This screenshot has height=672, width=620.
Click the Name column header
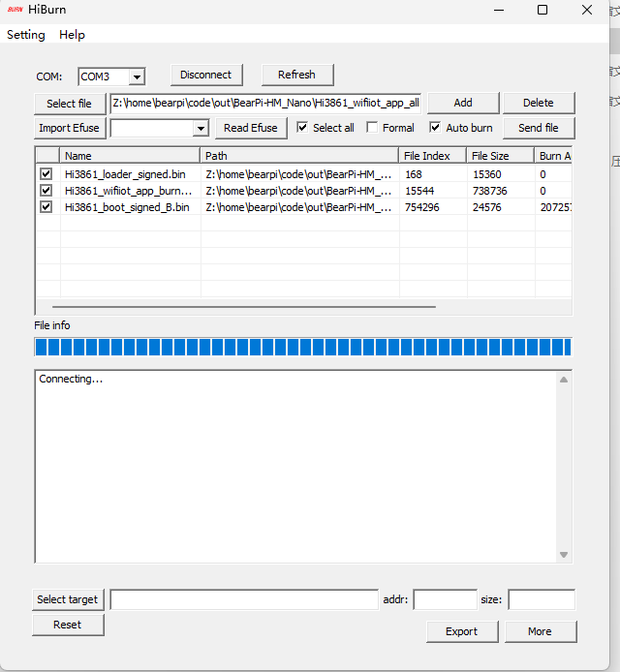(x=130, y=156)
